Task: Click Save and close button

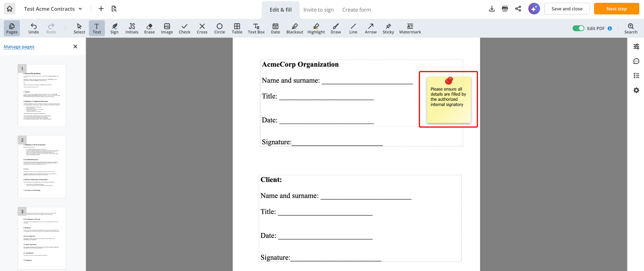Action: pos(567,9)
